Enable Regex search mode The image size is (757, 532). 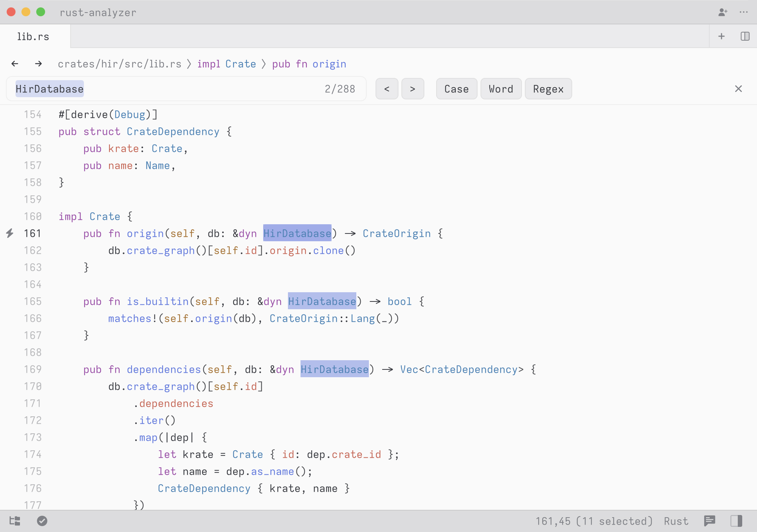(548, 89)
